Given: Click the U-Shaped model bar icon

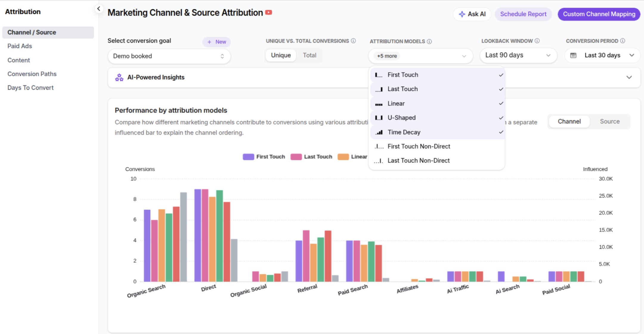Looking at the screenshot, I should (379, 118).
